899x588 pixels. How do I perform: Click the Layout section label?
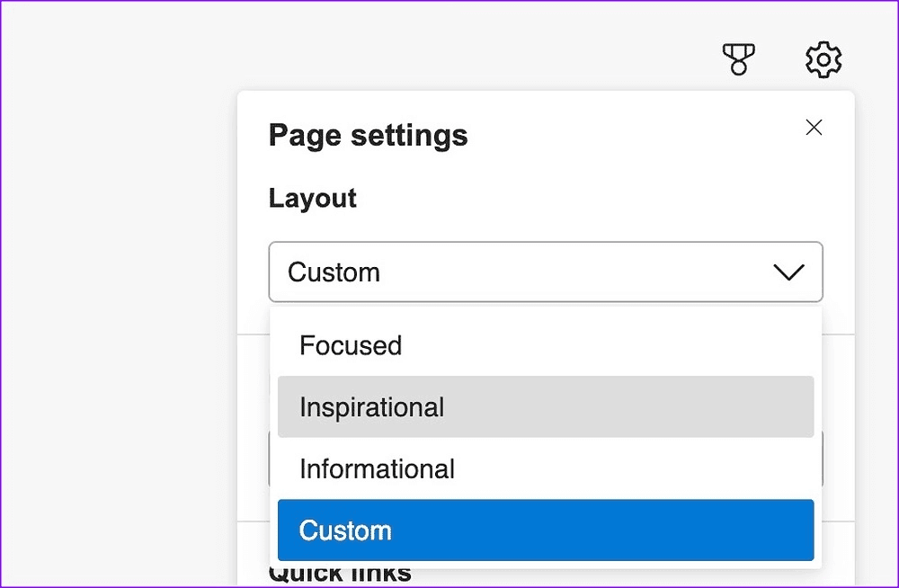(312, 198)
